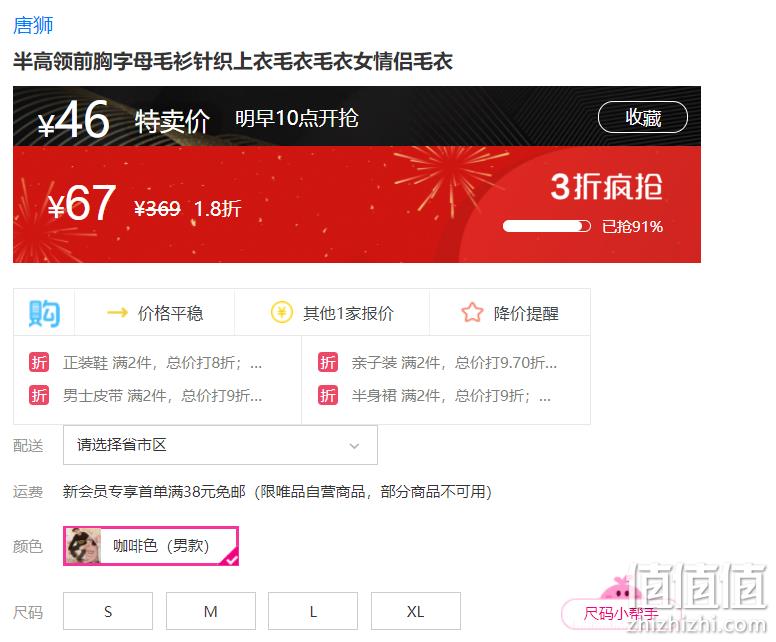Viewport: 776px width, 642px height.
Task: Click the blue 购 shopping assistant icon
Action: [x=44, y=313]
